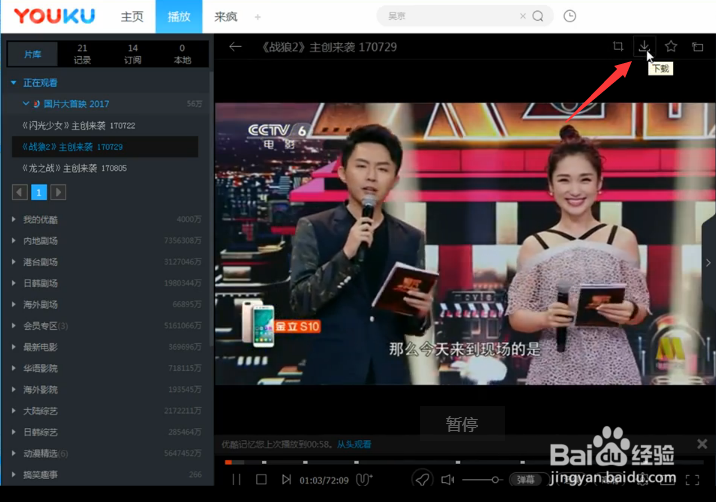The image size is (716, 502).
Task: Open the 14 订阅 tab
Action: pos(132,54)
